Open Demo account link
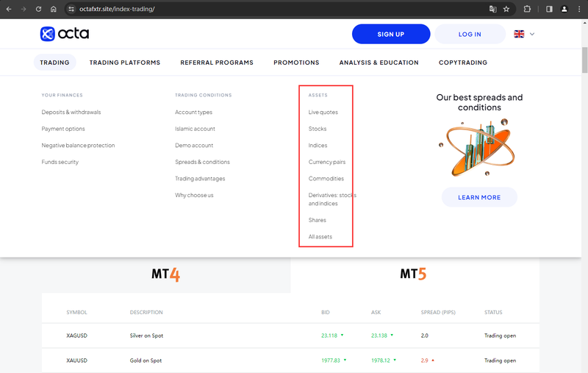Image resolution: width=588 pixels, height=373 pixels. pyautogui.click(x=194, y=145)
